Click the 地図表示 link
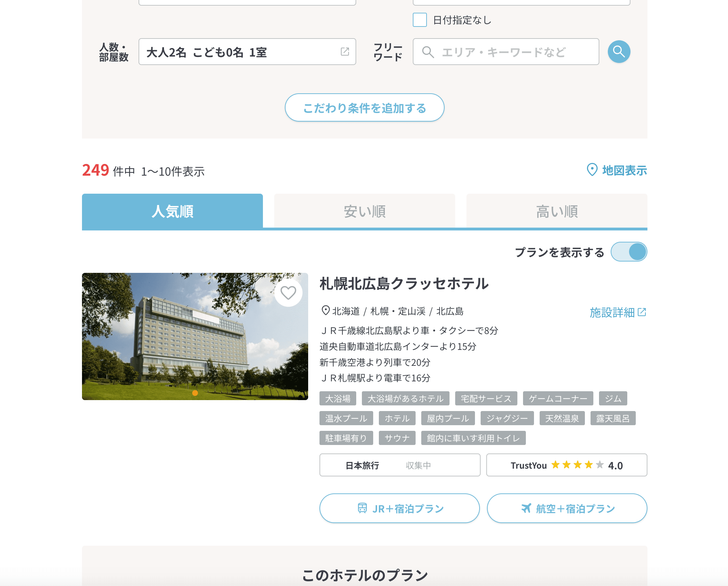 (x=624, y=170)
